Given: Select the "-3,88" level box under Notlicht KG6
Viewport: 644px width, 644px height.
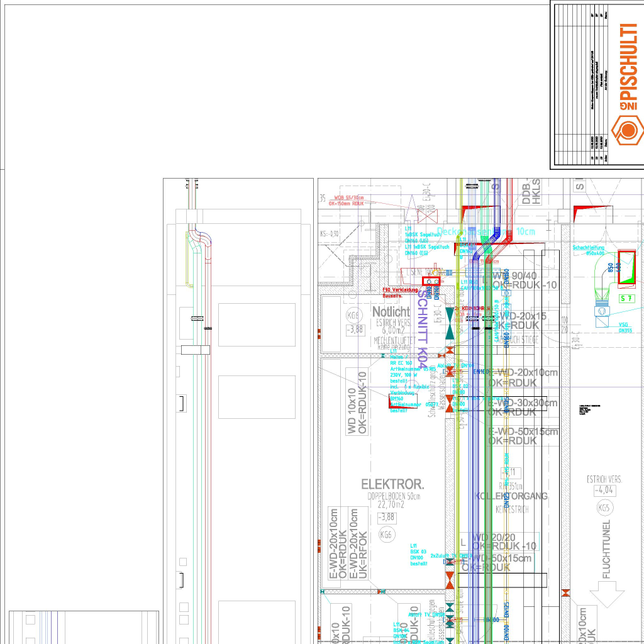Looking at the screenshot, I should 355,330.
